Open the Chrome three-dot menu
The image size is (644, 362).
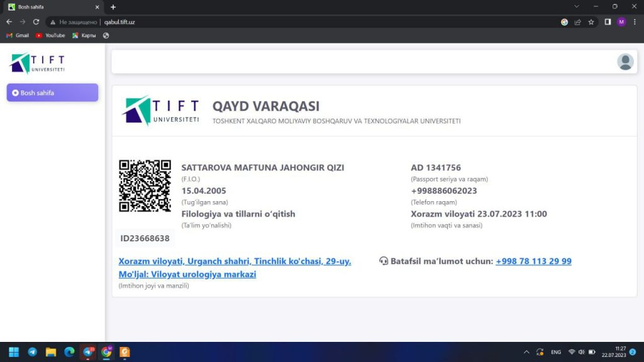pos(635,21)
